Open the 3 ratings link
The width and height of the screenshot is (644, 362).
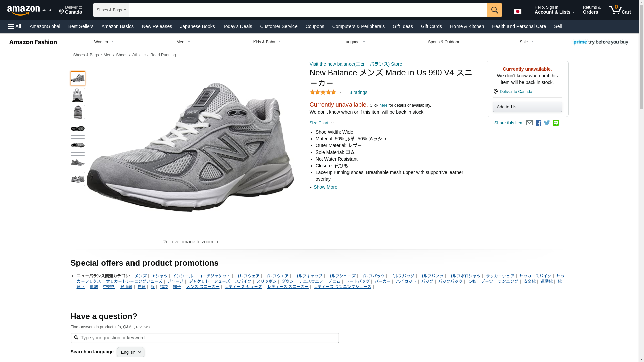point(358,92)
